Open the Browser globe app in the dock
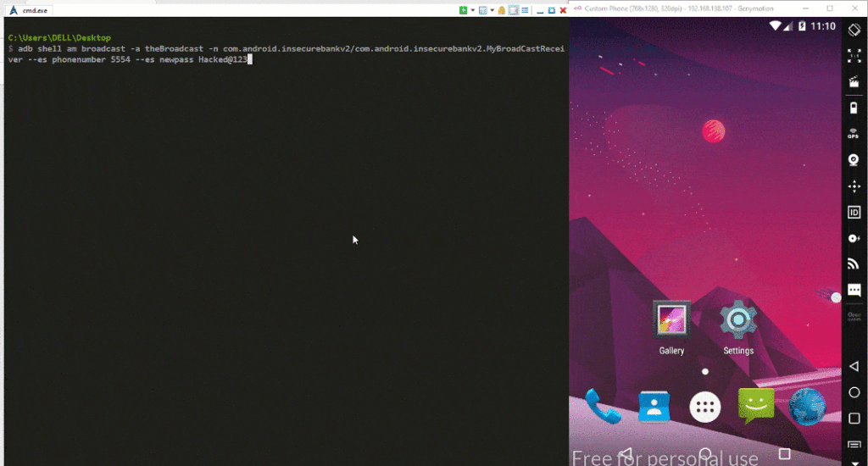Viewport: 868px width, 466px height. point(807,407)
